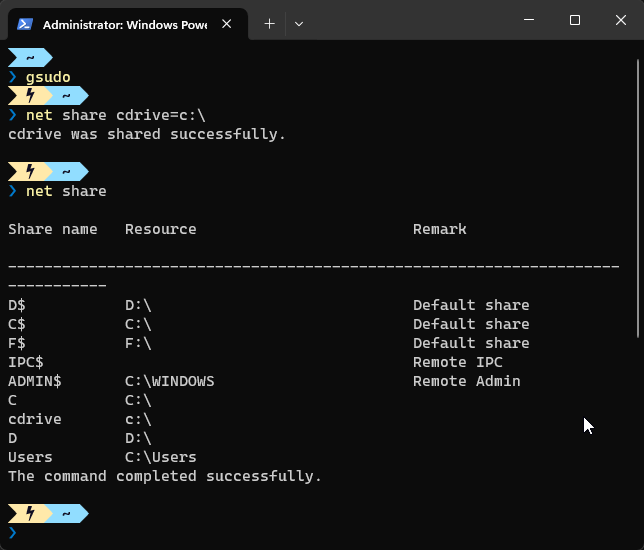Screen dimensions: 644x550
Task: Click the 'ADMIN$' share name
Action: tap(34, 381)
